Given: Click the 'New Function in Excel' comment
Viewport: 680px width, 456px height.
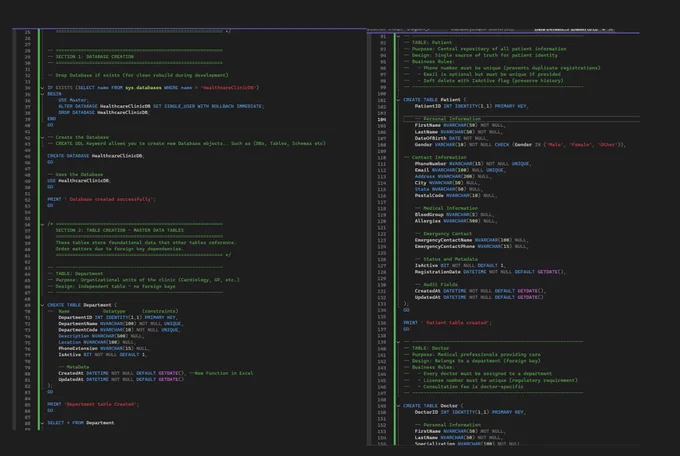Looking at the screenshot, I should click(x=221, y=373).
